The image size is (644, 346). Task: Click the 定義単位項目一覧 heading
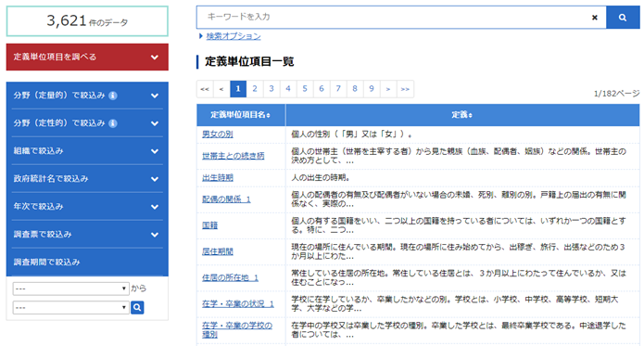click(x=249, y=62)
